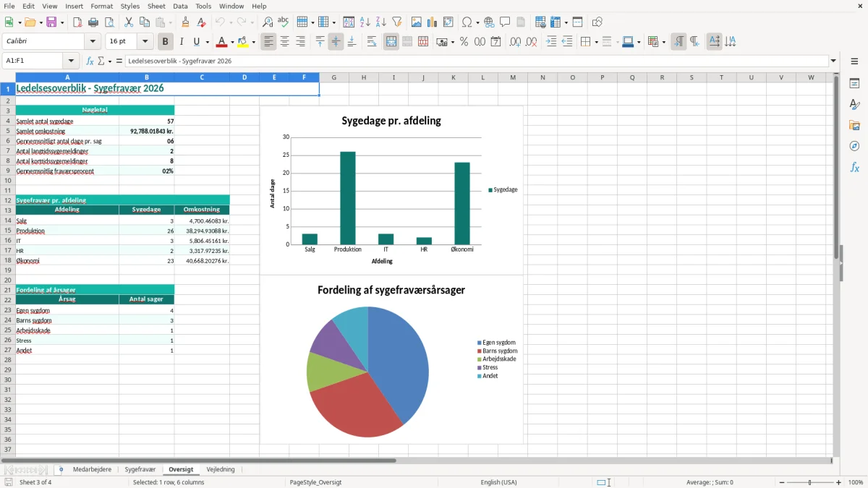Toggle the AutoFilter funnel
The height and width of the screenshot is (488, 868).
pos(397,22)
